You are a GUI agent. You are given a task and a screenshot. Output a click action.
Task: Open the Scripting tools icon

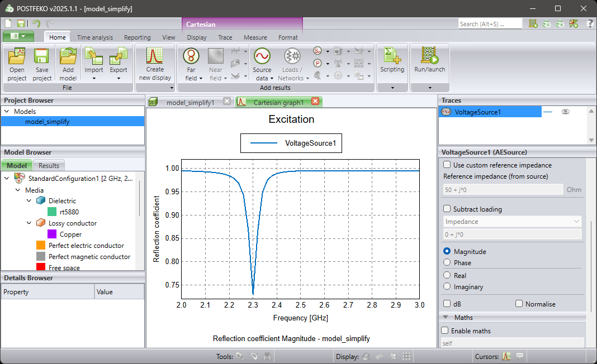coord(392,55)
